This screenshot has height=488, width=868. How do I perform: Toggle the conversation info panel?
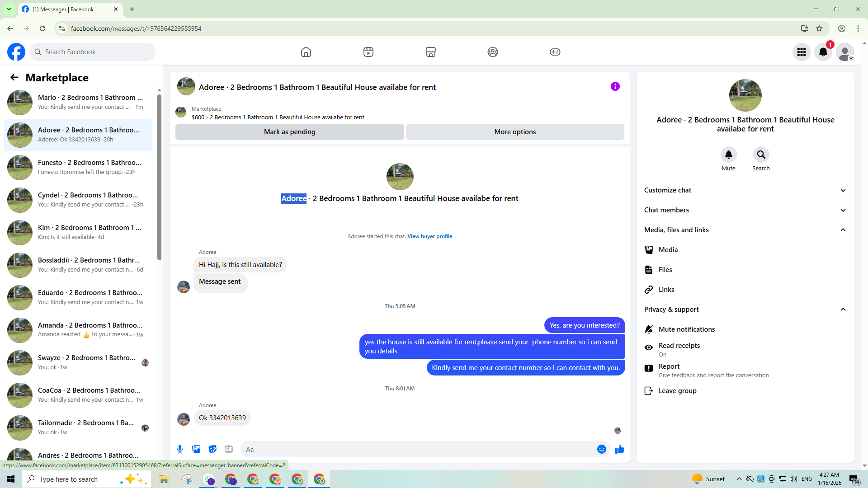[x=615, y=86]
